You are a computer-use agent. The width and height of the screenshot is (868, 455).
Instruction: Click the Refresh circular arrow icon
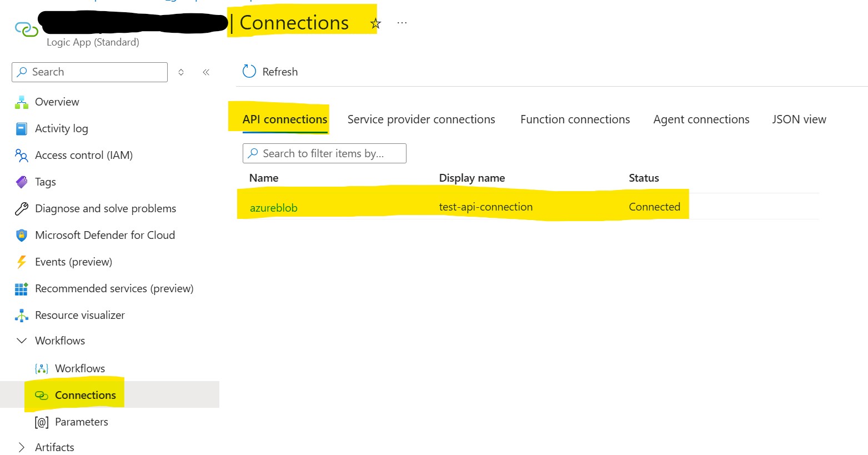[x=249, y=71]
